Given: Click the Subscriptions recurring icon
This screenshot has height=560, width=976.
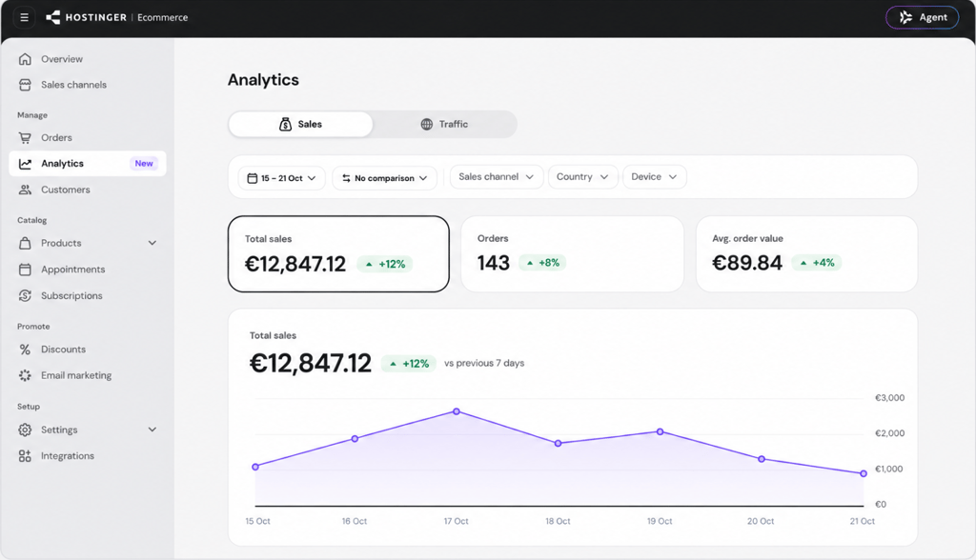Looking at the screenshot, I should coord(25,295).
